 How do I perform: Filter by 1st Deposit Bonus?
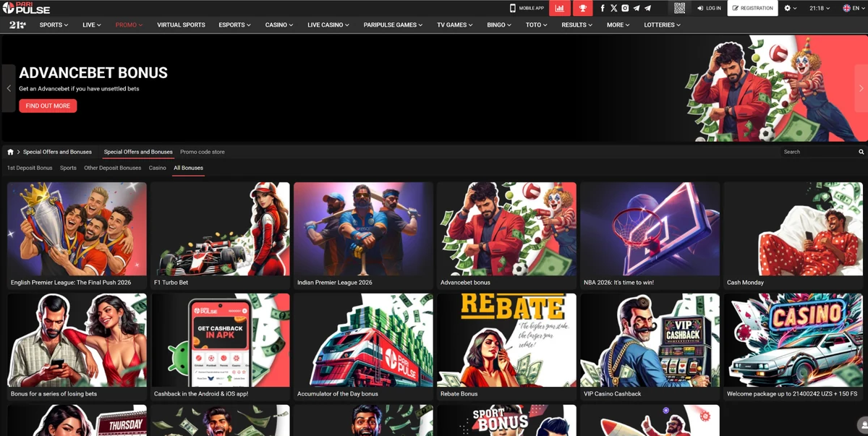click(x=30, y=168)
